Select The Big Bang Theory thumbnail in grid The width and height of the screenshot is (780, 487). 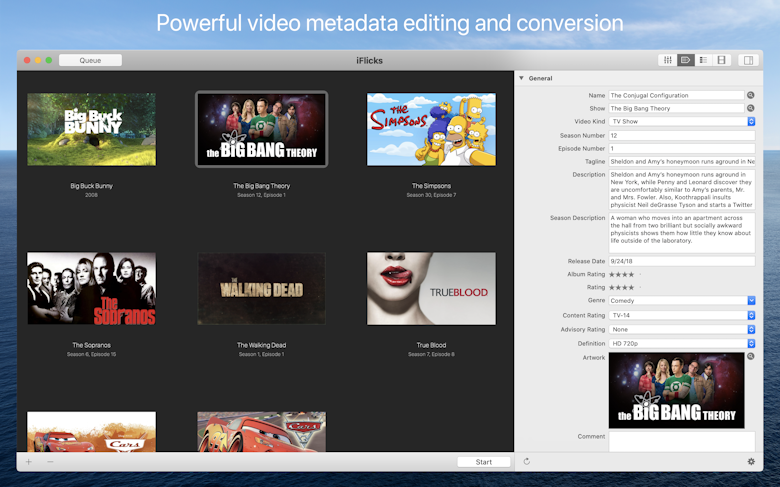(x=262, y=129)
